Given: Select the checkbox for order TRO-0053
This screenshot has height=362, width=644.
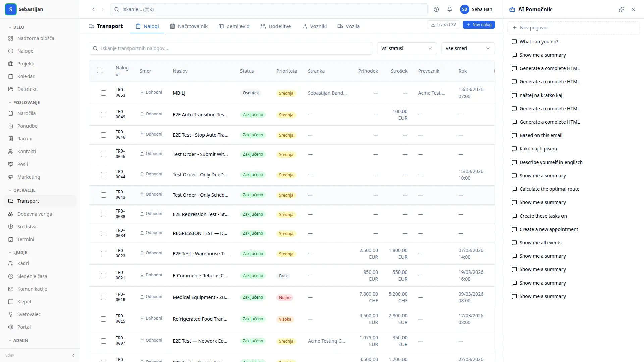Looking at the screenshot, I should 104,93.
